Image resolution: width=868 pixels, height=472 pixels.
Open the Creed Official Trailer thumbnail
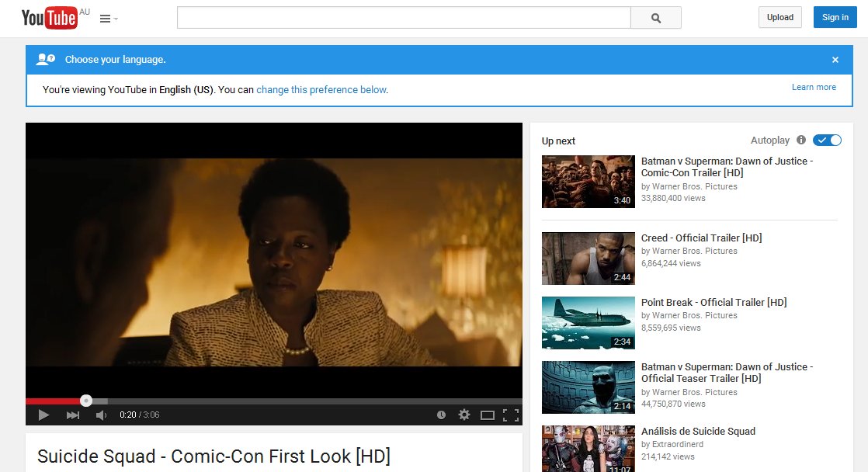[x=588, y=259]
